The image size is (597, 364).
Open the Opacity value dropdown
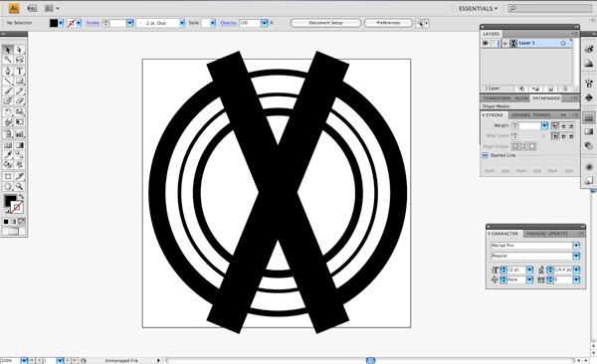(264, 23)
